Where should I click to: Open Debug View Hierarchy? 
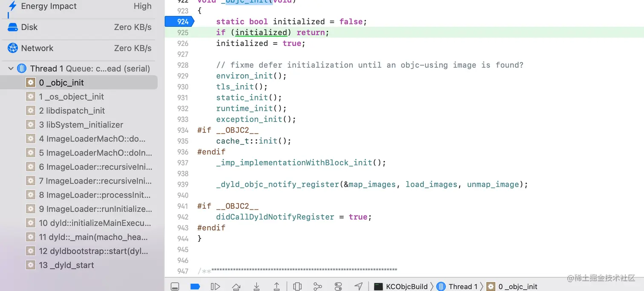click(297, 286)
